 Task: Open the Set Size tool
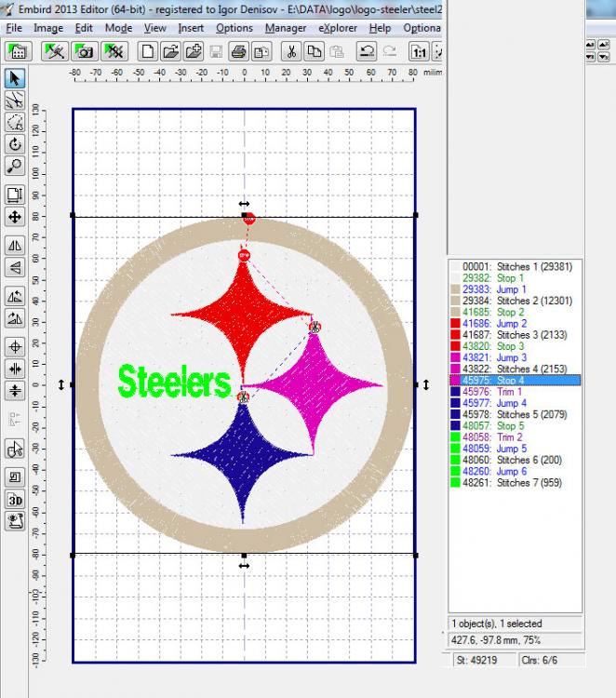[15, 195]
